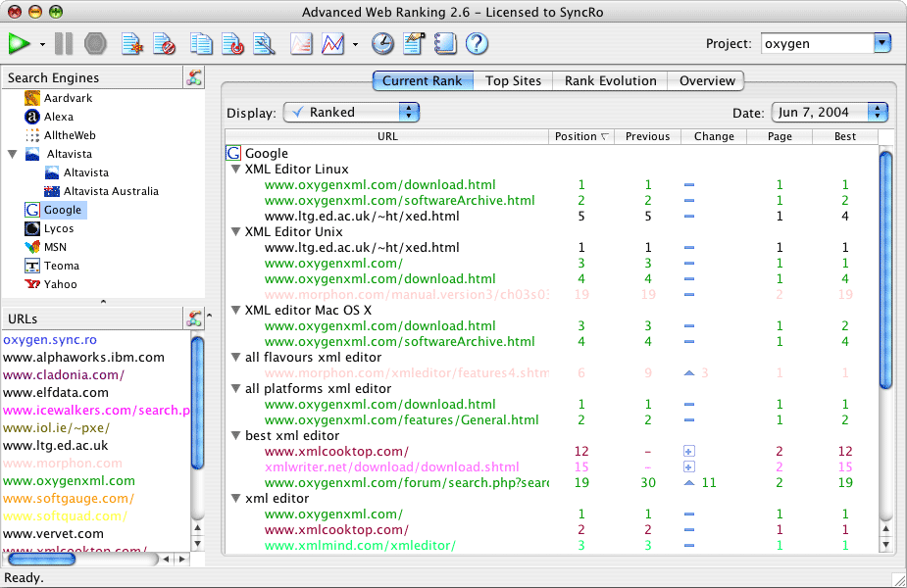907x588 pixels.
Task: Click the red and blue line chart icon
Action: click(x=332, y=44)
